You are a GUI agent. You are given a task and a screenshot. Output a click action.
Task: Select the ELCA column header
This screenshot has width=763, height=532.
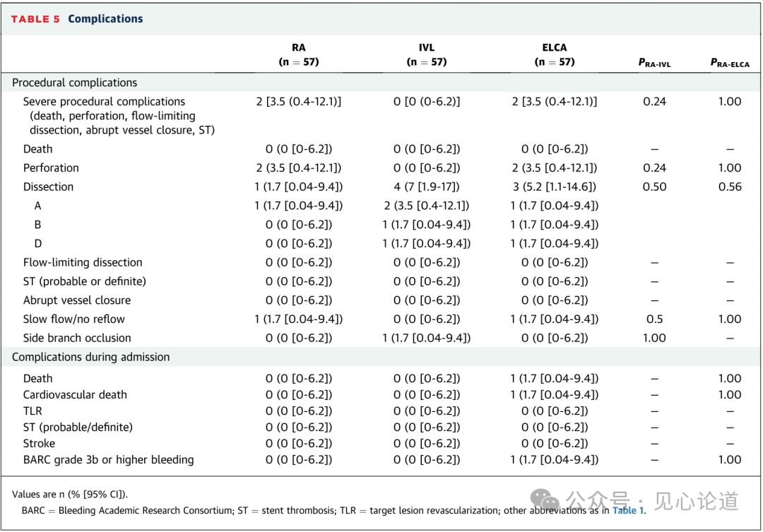(555, 54)
